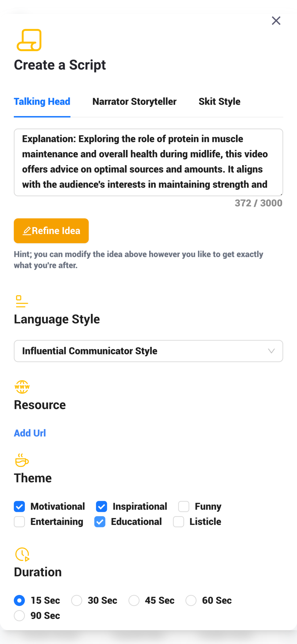This screenshot has height=644, width=297.
Task: Uncheck the Motivational theme
Action: (x=19, y=506)
